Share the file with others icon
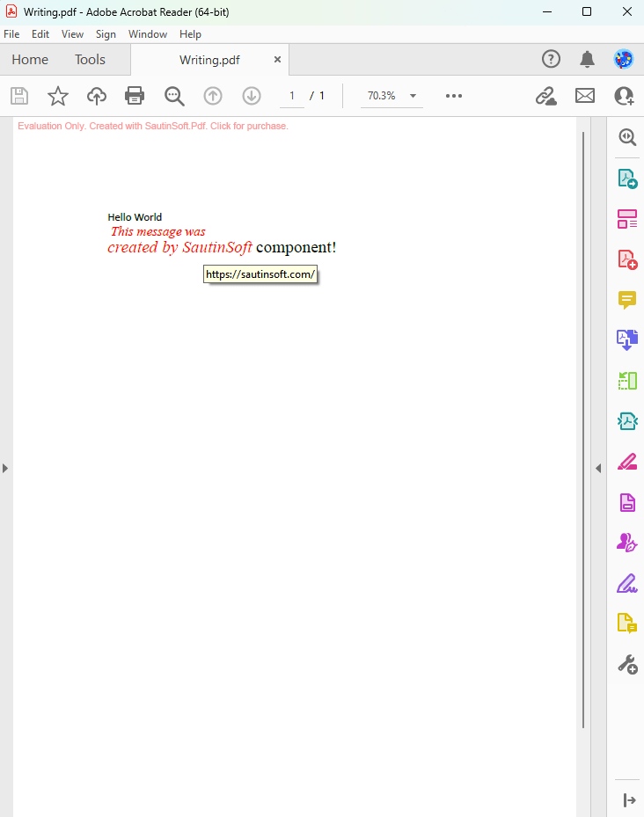644x817 pixels. (x=624, y=96)
